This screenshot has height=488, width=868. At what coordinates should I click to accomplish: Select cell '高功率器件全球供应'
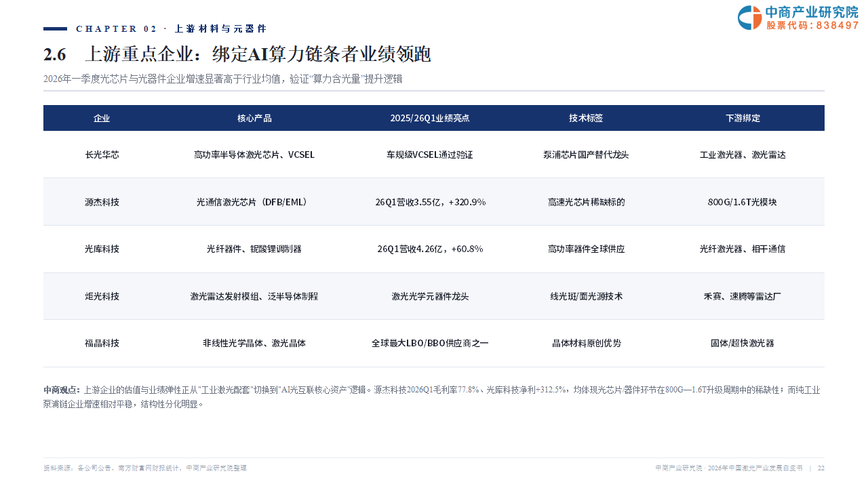(586, 249)
